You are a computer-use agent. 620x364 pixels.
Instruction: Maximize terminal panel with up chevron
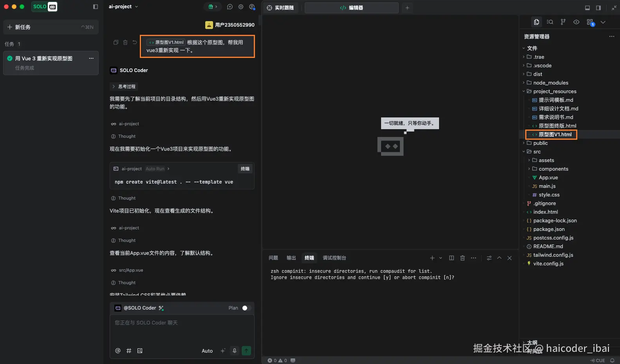(499, 258)
